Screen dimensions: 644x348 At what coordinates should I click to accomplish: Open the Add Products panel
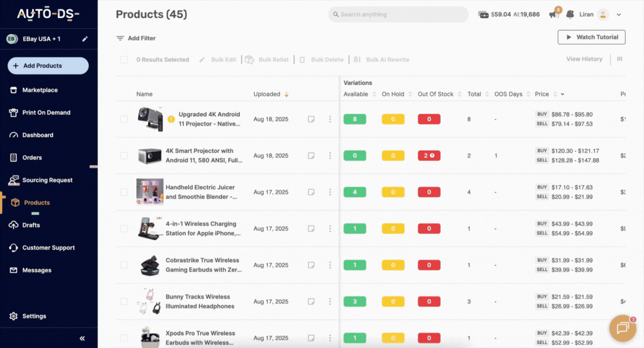pos(47,65)
